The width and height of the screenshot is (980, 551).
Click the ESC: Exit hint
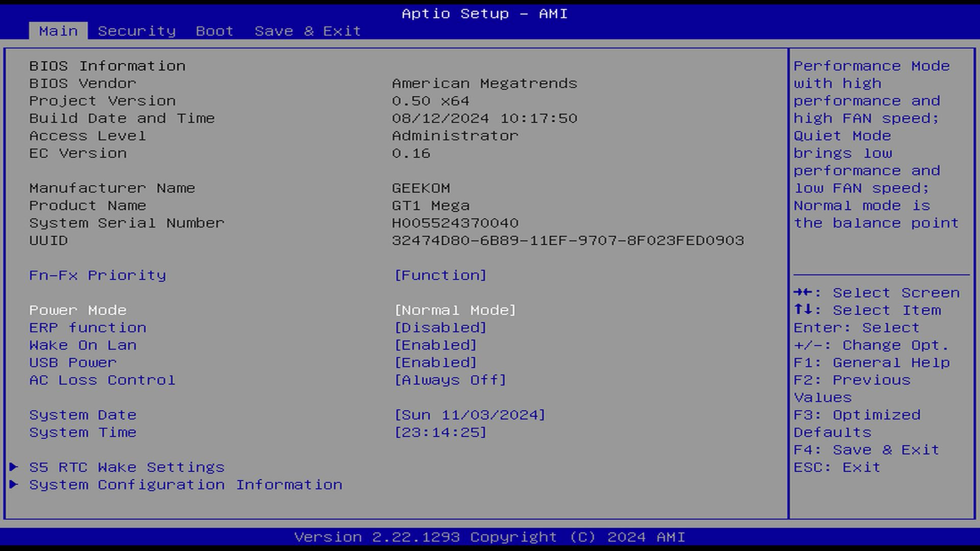[838, 467]
